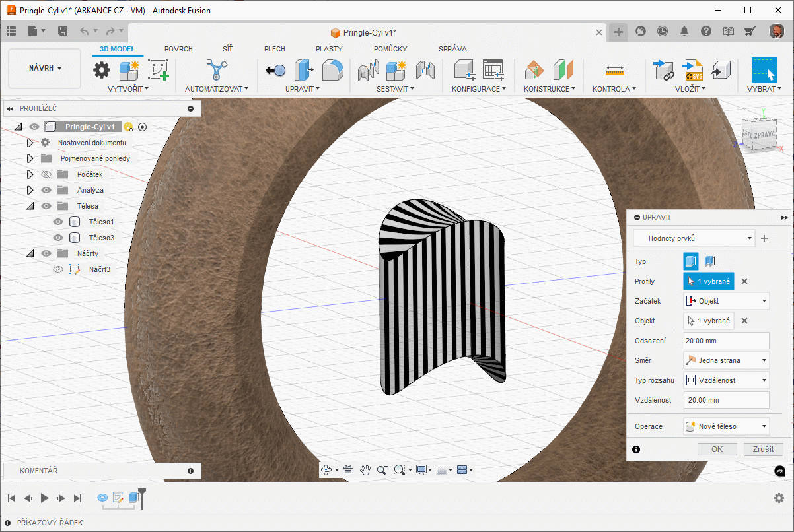Switch to the SPRÁVA tab
Image resolution: width=794 pixels, height=532 pixels.
(452, 49)
